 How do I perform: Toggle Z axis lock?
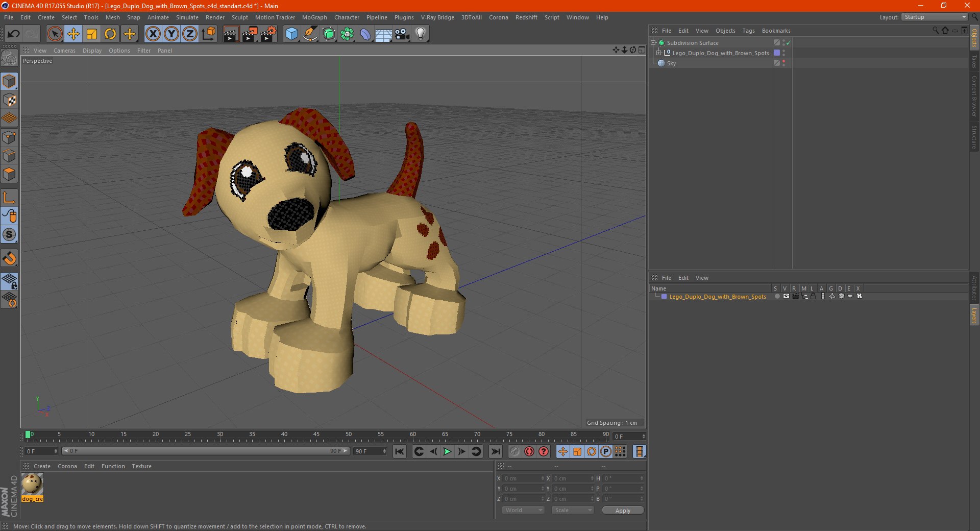[190, 34]
